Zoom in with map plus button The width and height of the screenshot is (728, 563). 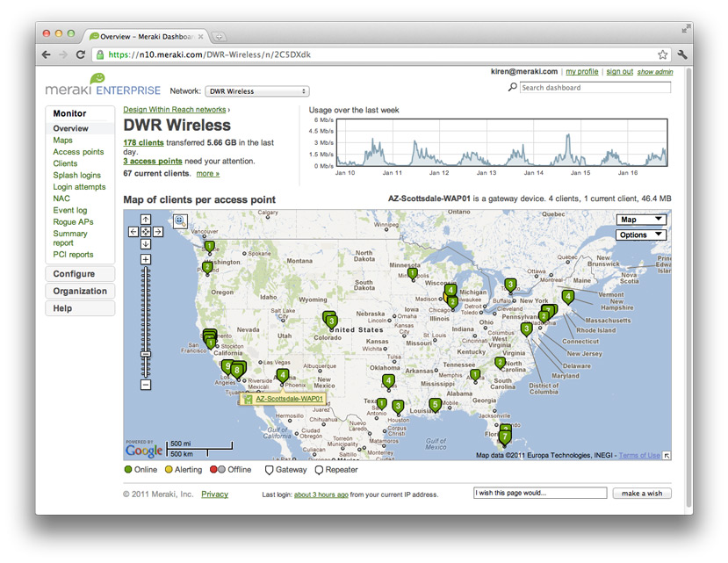coord(146,259)
